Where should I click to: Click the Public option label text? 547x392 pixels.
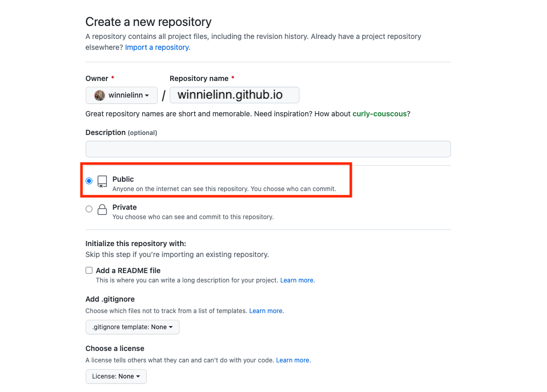click(x=123, y=179)
